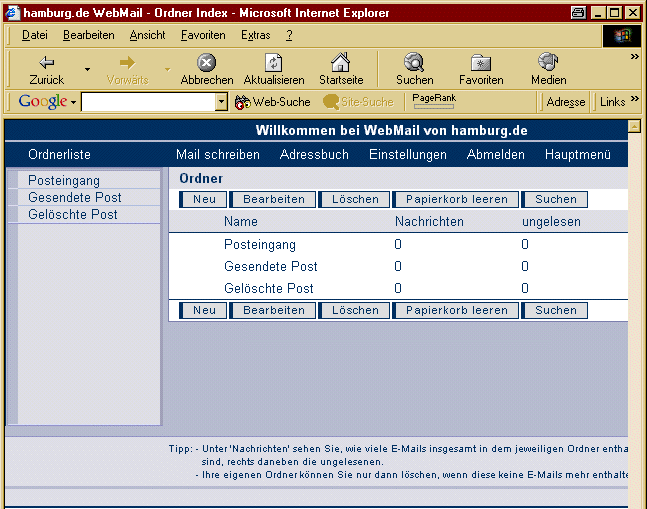Expand the Zurück history dropdown arrow
The height and width of the screenshot is (509, 647).
tap(87, 70)
